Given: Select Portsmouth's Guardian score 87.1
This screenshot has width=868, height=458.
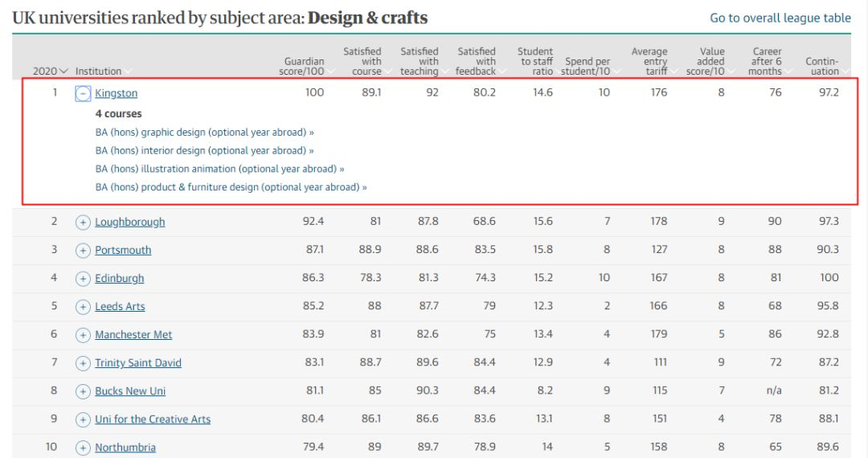Looking at the screenshot, I should click(x=315, y=249).
